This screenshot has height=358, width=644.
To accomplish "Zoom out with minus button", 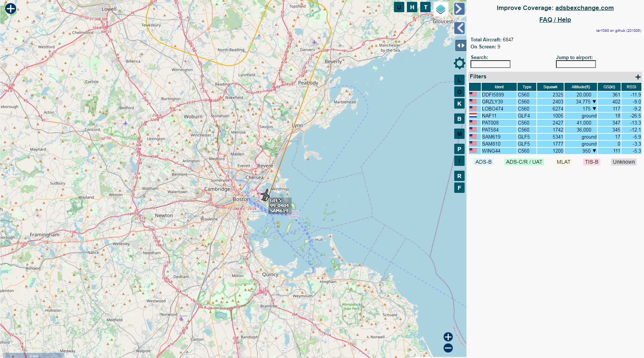I will click(x=448, y=348).
